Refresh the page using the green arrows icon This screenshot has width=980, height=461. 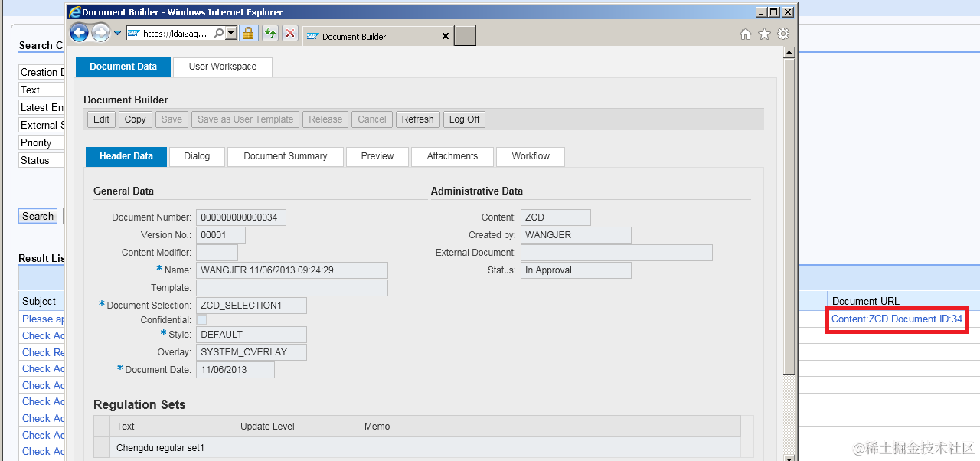coord(269,33)
